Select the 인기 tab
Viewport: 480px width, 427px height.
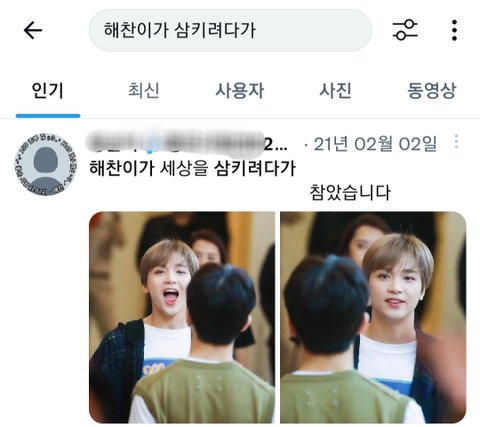(x=47, y=91)
